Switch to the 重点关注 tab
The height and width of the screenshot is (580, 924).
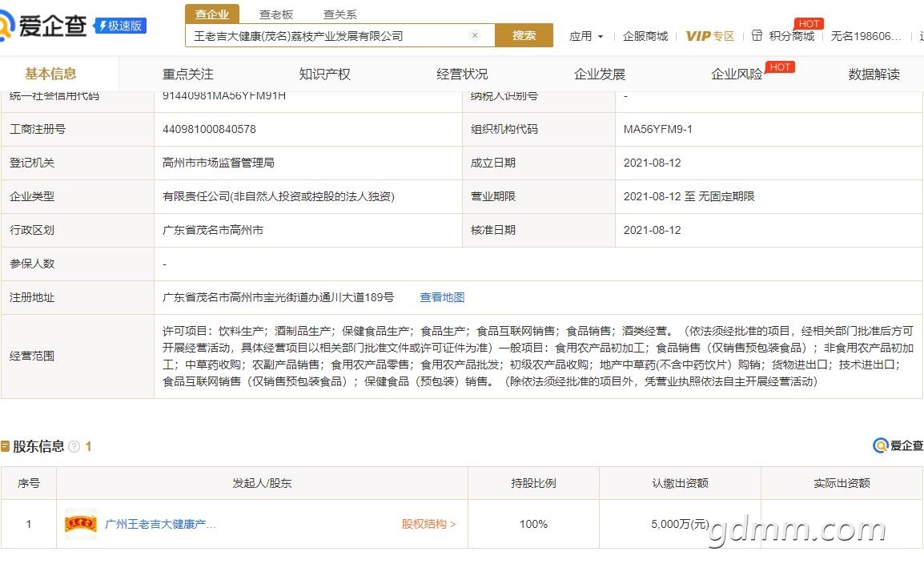click(x=188, y=75)
